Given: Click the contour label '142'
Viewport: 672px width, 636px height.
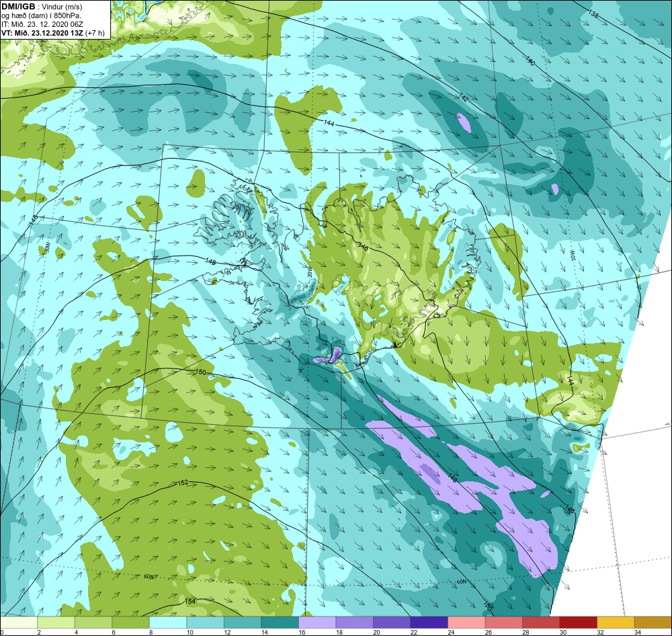Looking at the screenshot, I should 463,97.
